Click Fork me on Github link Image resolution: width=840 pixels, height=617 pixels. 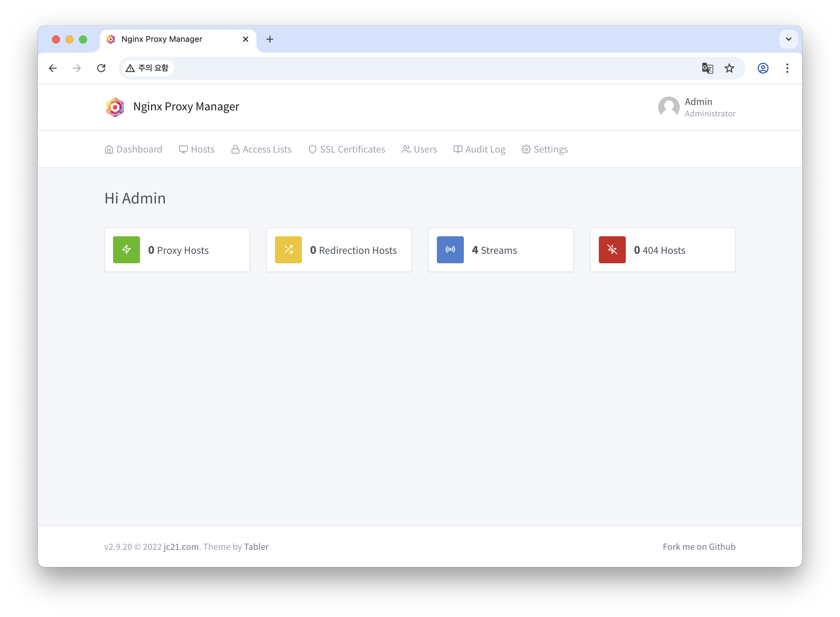point(699,547)
